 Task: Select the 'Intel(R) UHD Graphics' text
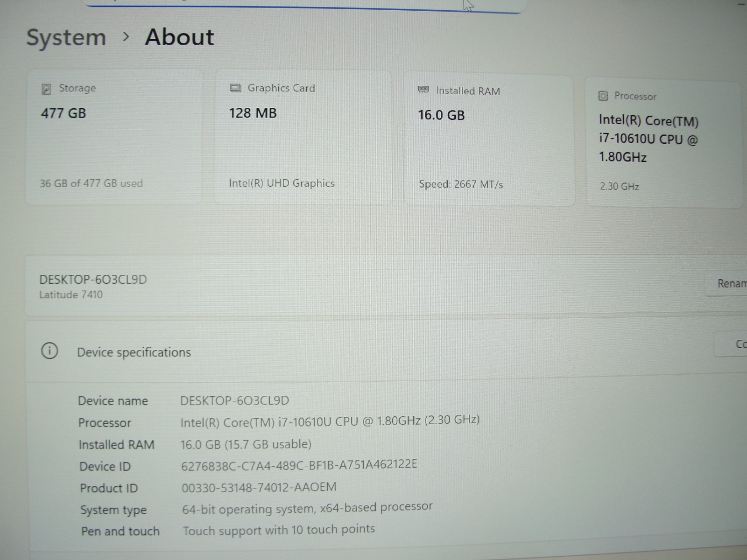[282, 183]
